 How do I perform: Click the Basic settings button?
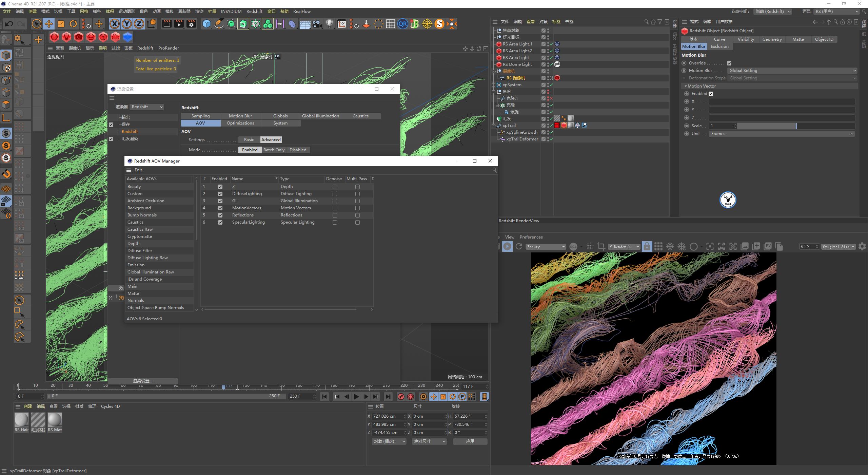(x=249, y=140)
